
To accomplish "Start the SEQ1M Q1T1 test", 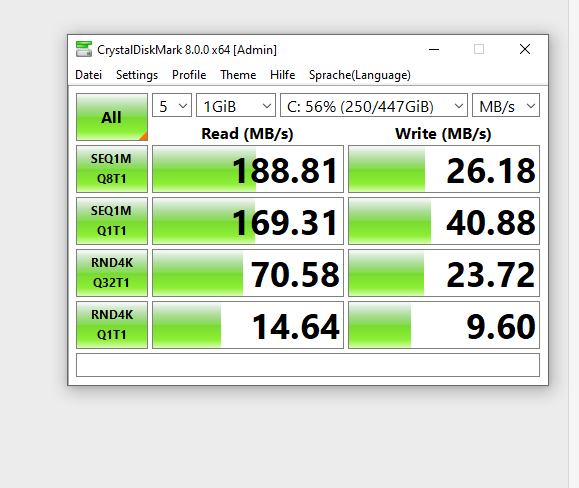I will tap(112, 221).
